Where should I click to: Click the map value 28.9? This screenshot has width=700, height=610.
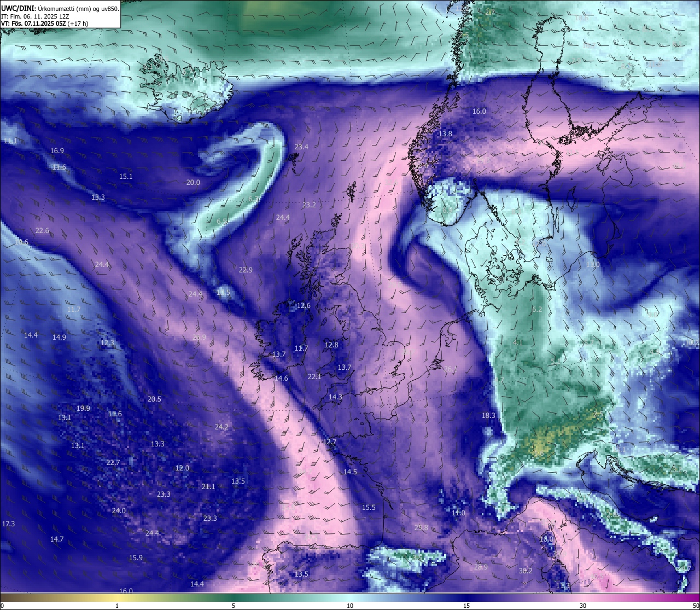tap(481, 567)
